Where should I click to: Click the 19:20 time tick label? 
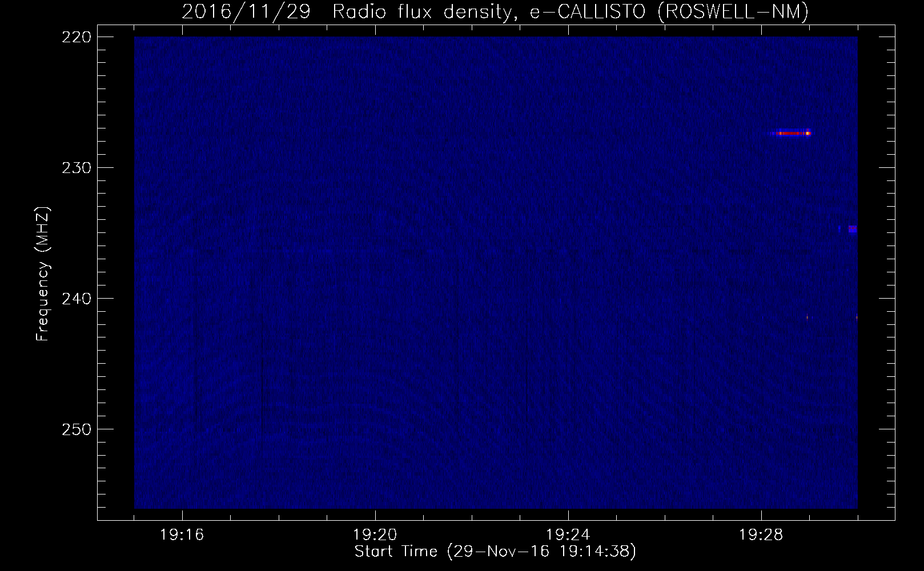click(x=375, y=535)
